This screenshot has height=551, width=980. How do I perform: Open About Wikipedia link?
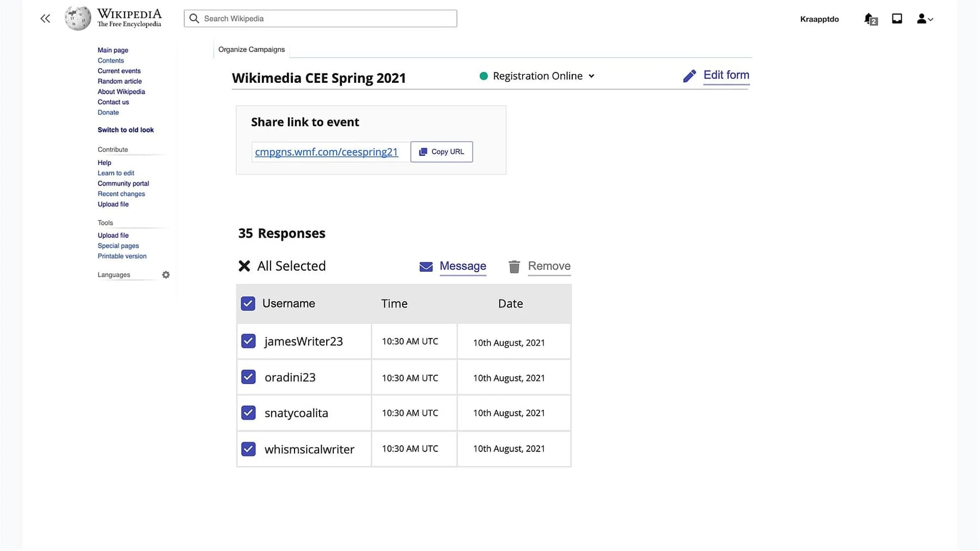tap(121, 91)
